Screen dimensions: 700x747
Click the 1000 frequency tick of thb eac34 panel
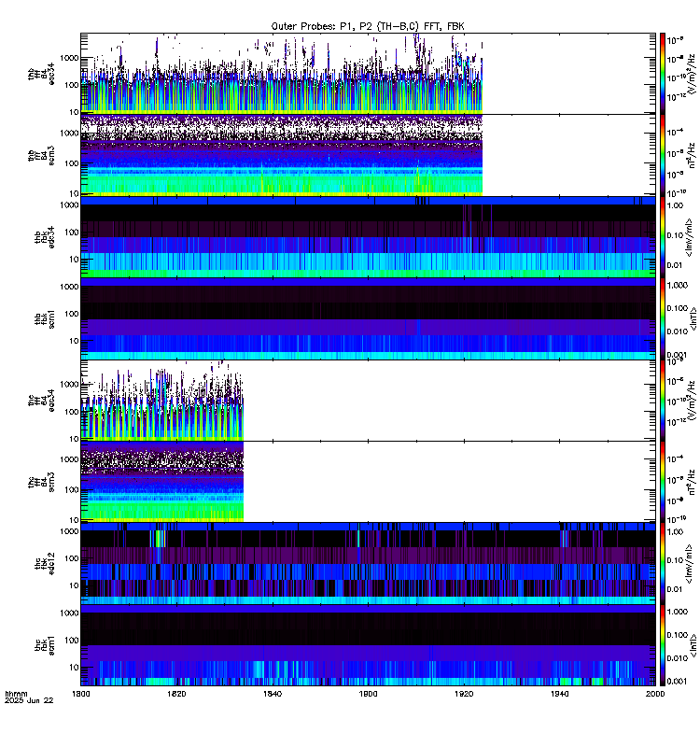tap(69, 58)
